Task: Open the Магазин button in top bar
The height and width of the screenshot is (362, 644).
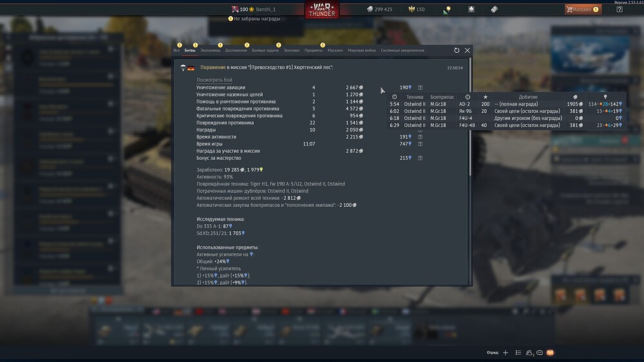Action: (x=582, y=10)
